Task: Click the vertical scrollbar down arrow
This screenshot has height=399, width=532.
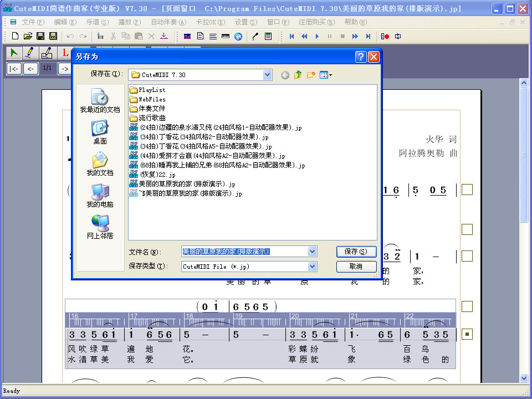Action: tap(524, 378)
